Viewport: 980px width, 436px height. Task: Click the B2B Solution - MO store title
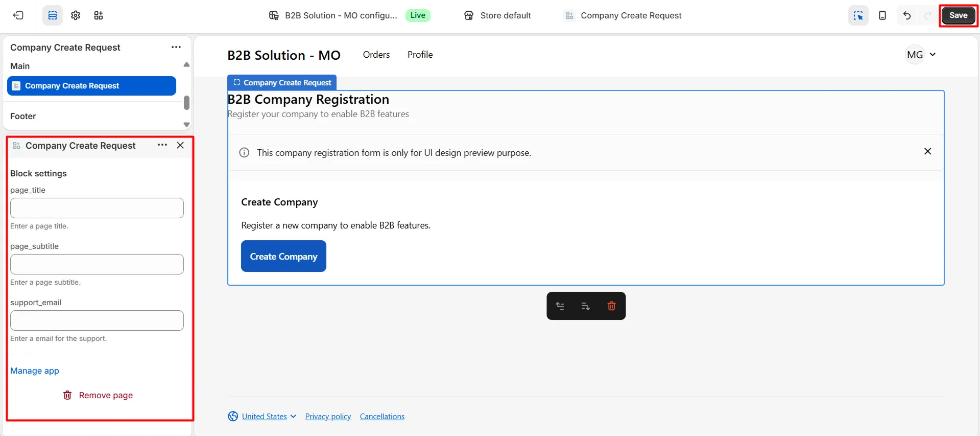(x=284, y=55)
